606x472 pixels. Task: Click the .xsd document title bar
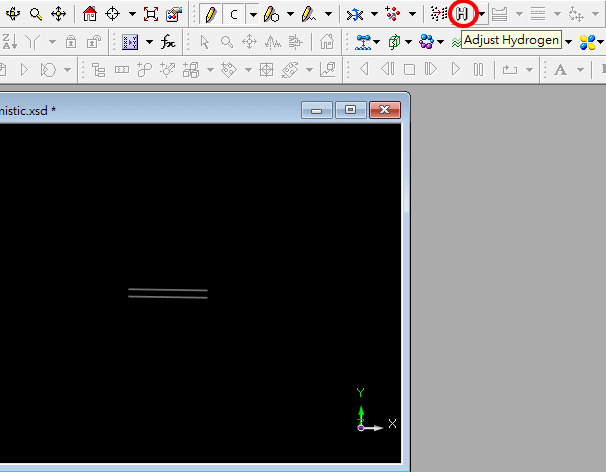click(x=150, y=110)
